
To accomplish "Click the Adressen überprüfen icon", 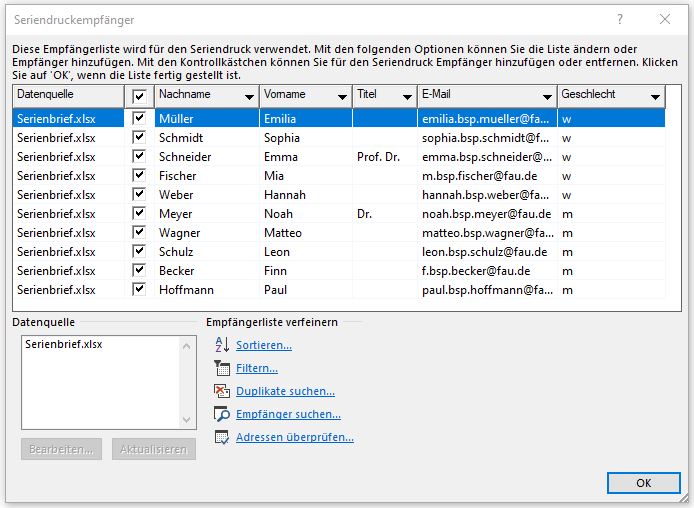I will pos(222,437).
